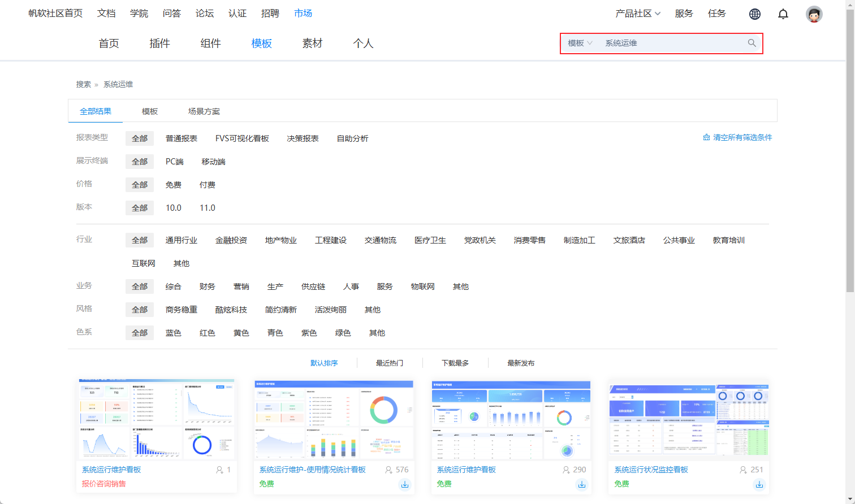This screenshot has width=855, height=504.
Task: Expand the 产品社区 dropdown menu
Action: [x=637, y=14]
